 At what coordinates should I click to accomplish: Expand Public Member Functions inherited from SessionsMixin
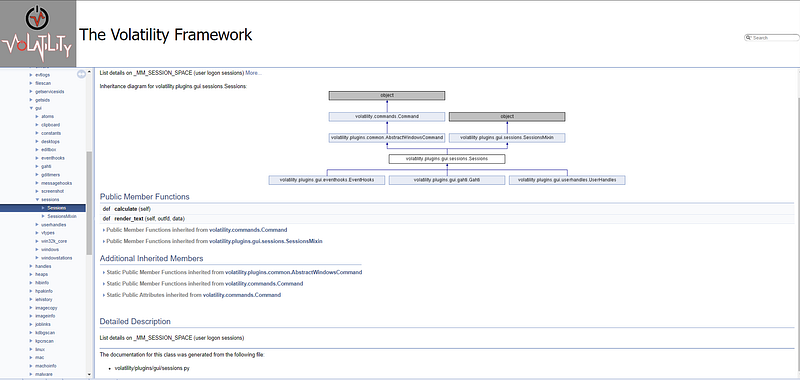(x=104, y=241)
